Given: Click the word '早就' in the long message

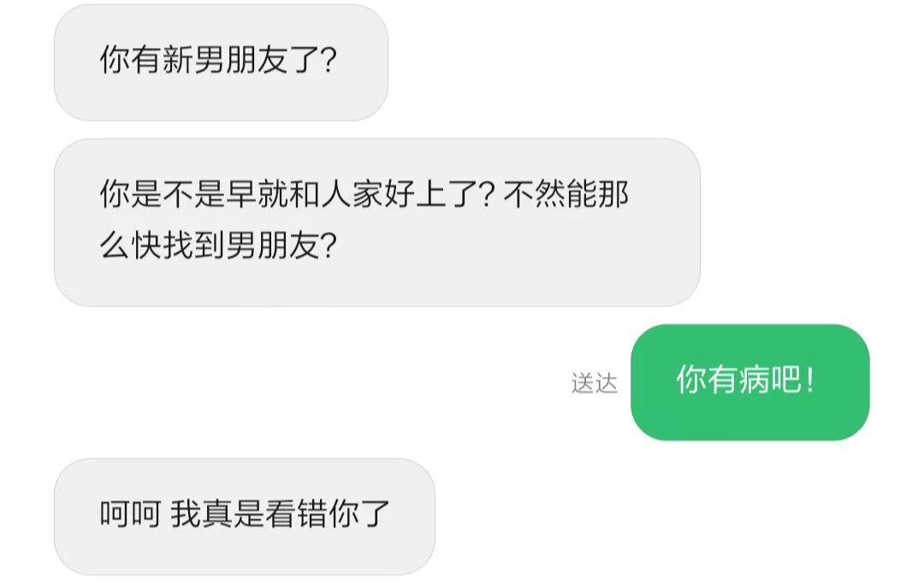Looking at the screenshot, I should [257, 194].
